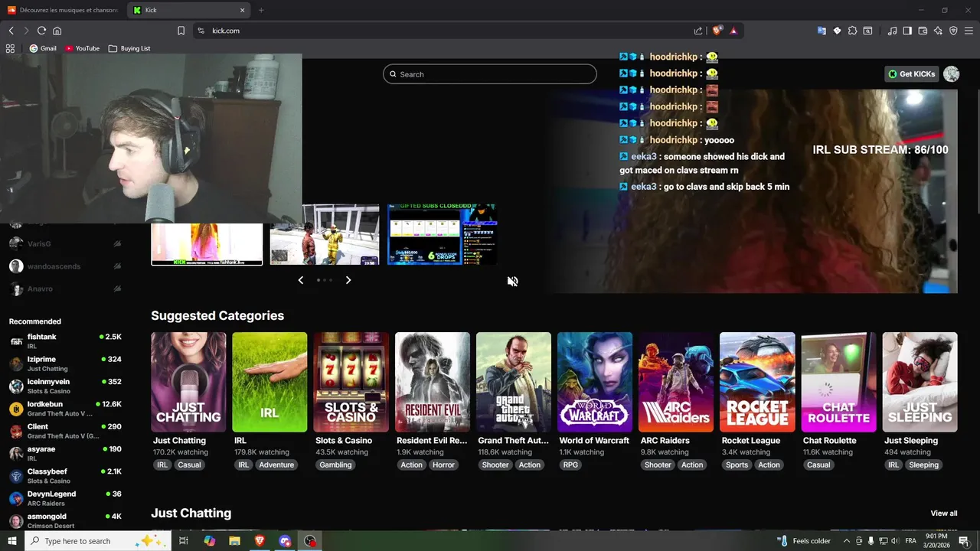Open Brave Shields lion icon
Screen dimensions: 980x551
point(717,31)
